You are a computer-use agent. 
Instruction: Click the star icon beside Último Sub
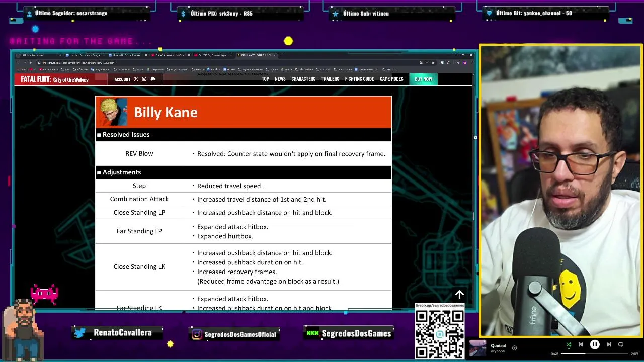tap(336, 14)
